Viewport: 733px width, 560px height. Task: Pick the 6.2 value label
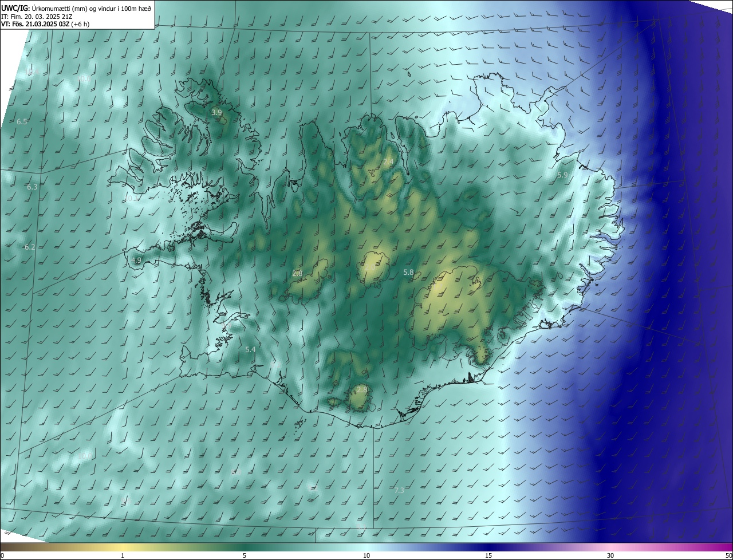tap(30, 247)
